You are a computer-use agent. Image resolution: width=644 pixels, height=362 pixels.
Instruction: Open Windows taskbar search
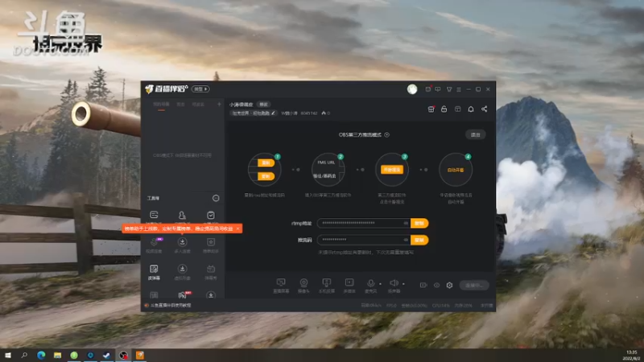point(24,355)
